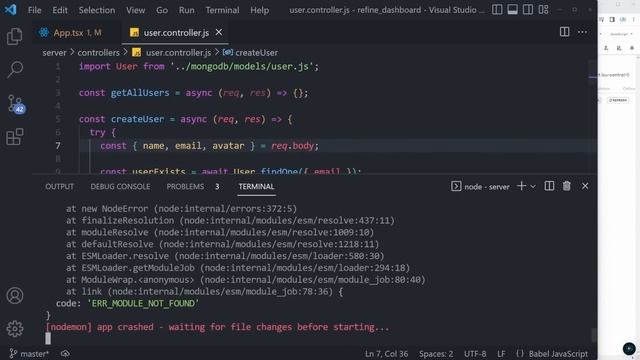
Task: Open Source Control view with 42 badge
Action: pyautogui.click(x=16, y=104)
